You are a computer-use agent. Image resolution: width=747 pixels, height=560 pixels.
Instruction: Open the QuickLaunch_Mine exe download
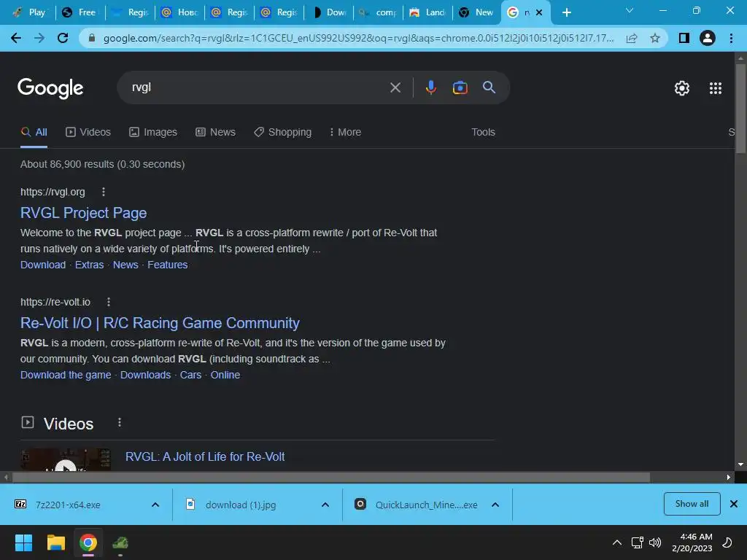coord(426,505)
